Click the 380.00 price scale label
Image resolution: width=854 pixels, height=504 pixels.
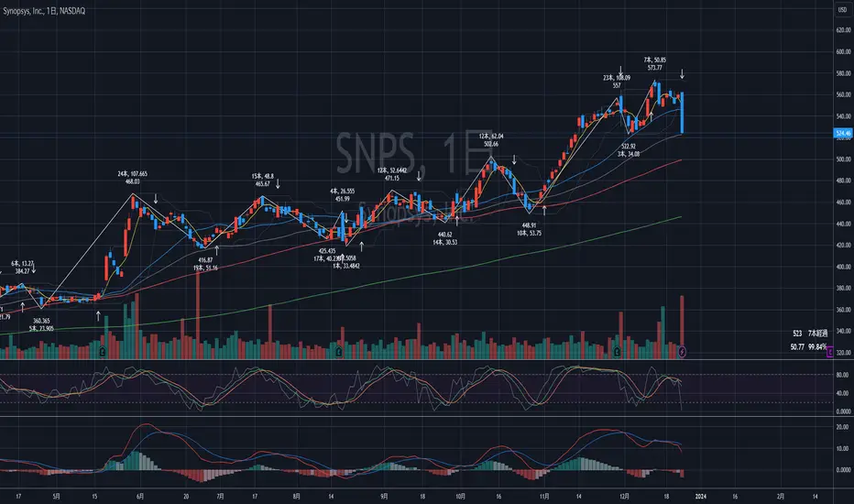tap(843, 289)
